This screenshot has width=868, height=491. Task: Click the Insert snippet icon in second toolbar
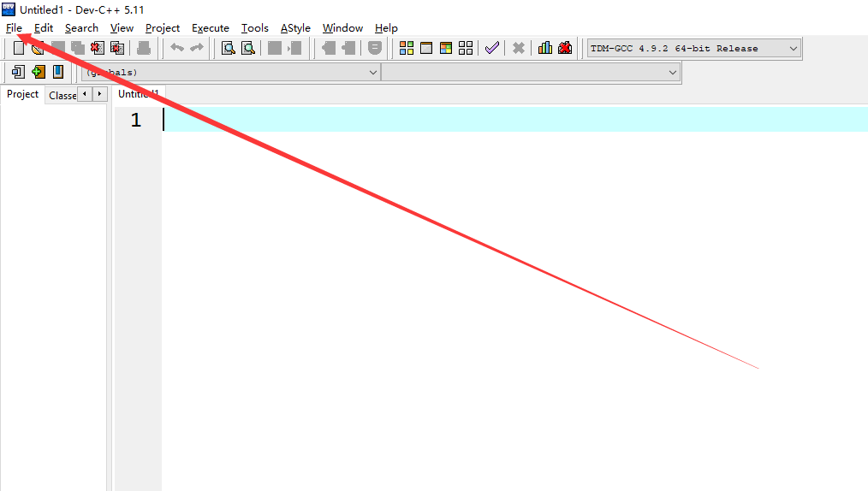[x=18, y=71]
